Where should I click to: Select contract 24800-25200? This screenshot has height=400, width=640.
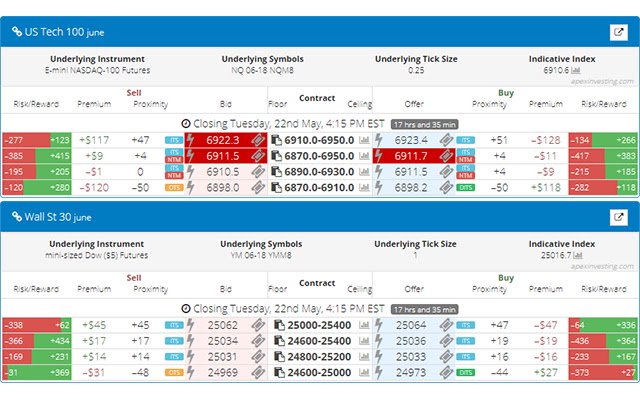coord(319,357)
